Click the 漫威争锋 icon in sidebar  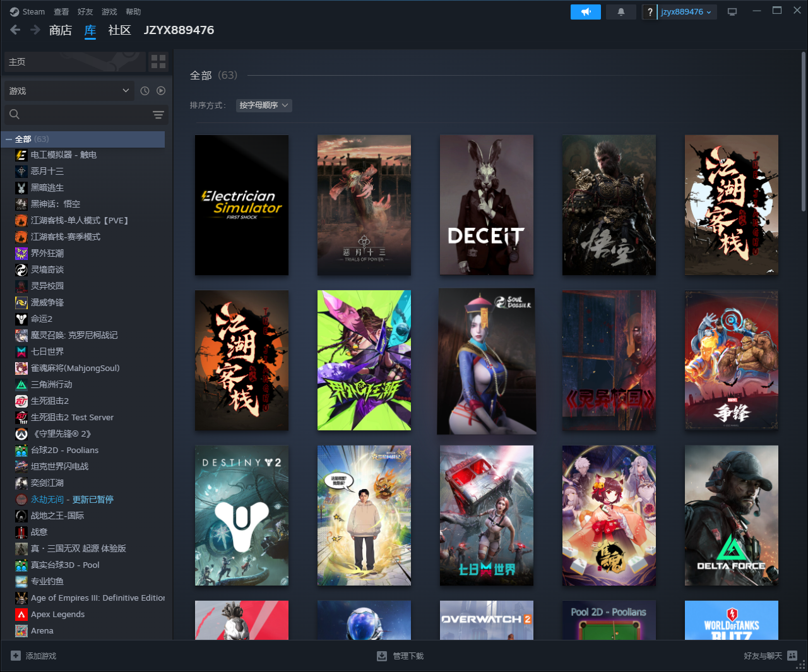(21, 302)
